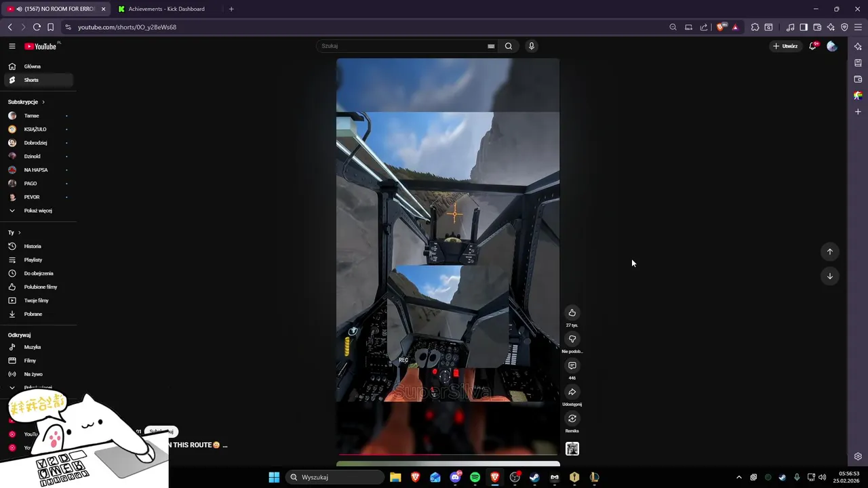The image size is (868, 488).
Task: Toggle the browser sidebar panel icon
Action: [x=804, y=27]
